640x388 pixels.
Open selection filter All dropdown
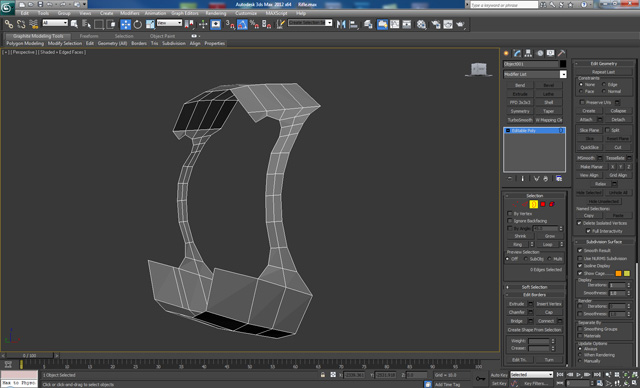point(55,23)
